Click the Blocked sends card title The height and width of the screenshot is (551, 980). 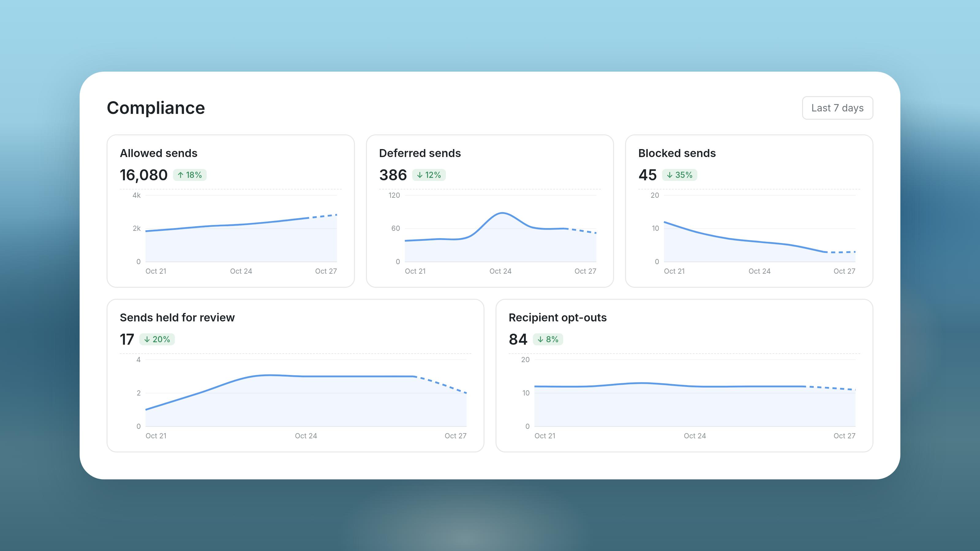tap(677, 153)
